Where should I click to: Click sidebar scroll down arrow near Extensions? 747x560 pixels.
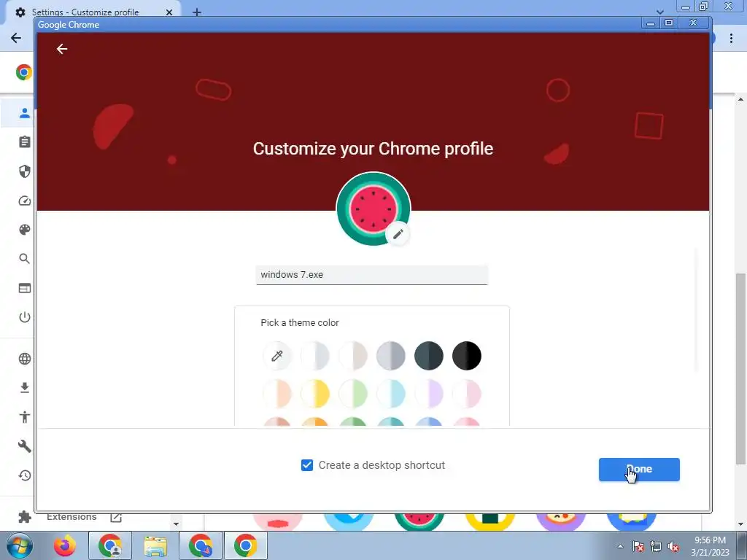[x=176, y=524]
